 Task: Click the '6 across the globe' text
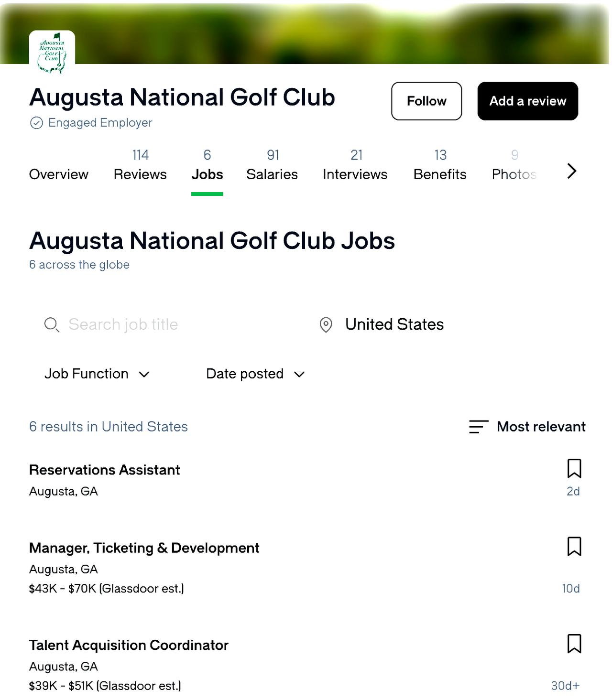79,265
